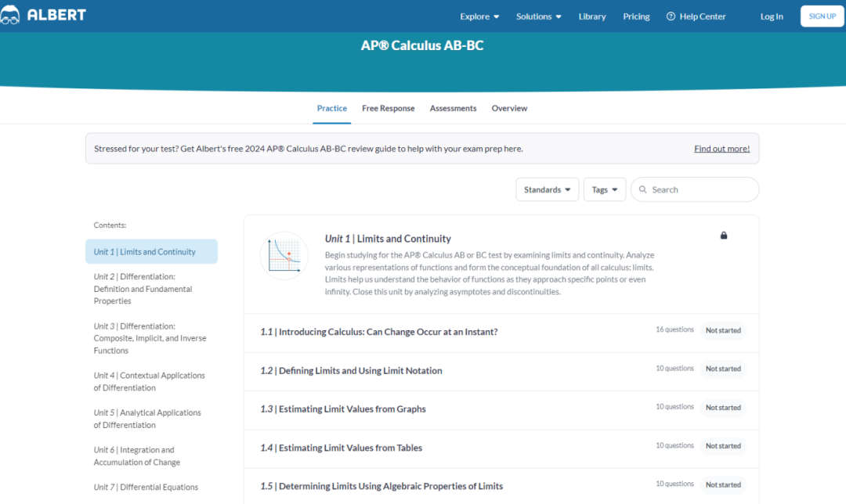Click Log In

pos(772,16)
